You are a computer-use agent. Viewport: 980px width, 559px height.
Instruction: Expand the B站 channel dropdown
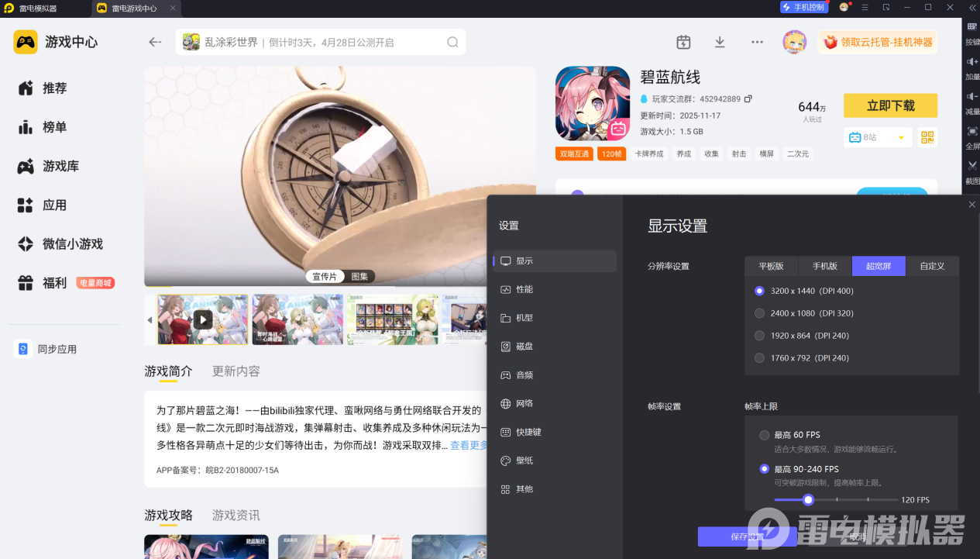click(x=900, y=138)
